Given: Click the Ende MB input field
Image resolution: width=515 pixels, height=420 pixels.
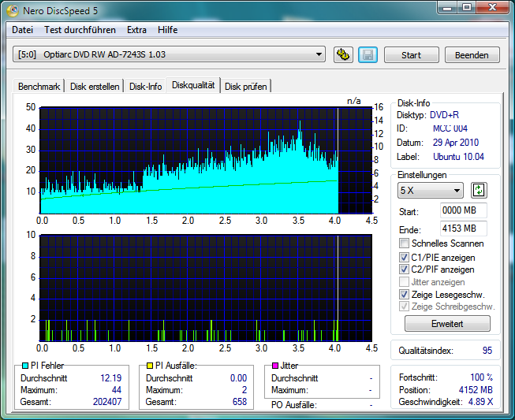Looking at the screenshot, I should pyautogui.click(x=464, y=229).
